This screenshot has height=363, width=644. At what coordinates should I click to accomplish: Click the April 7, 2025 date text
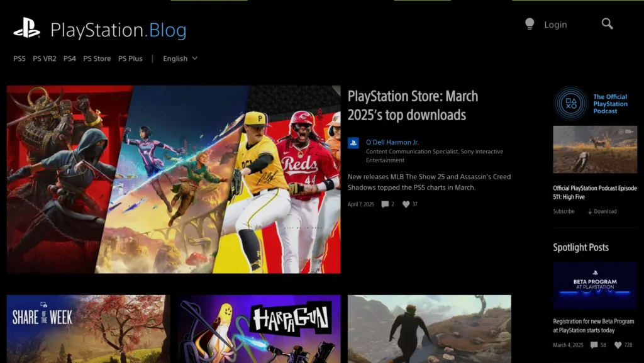point(360,204)
